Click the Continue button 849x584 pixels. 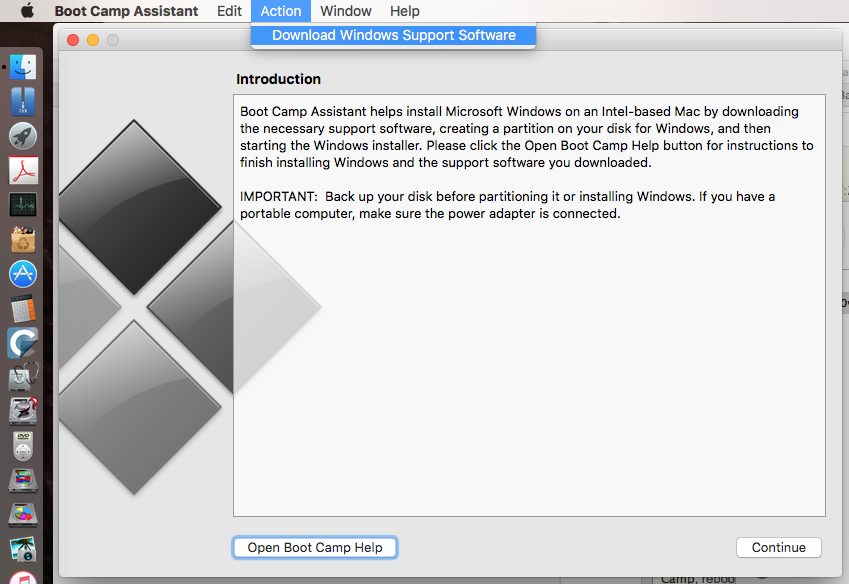pyautogui.click(x=779, y=548)
